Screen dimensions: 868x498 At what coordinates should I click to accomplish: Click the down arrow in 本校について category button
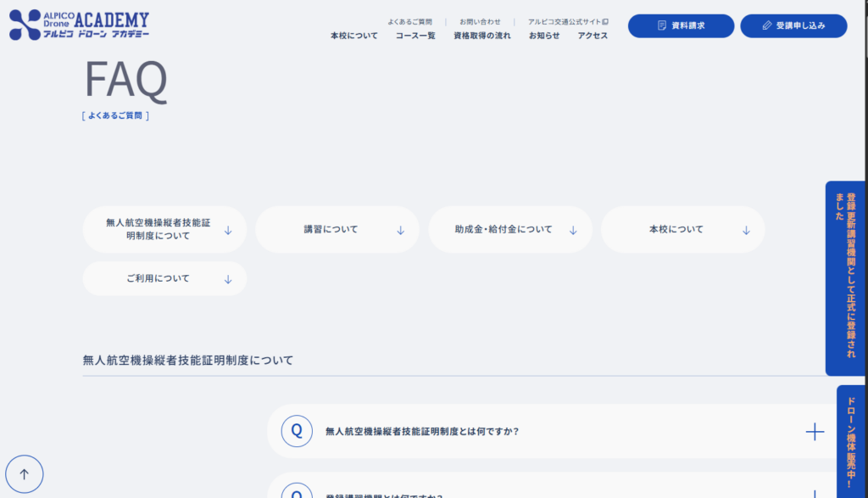point(746,230)
